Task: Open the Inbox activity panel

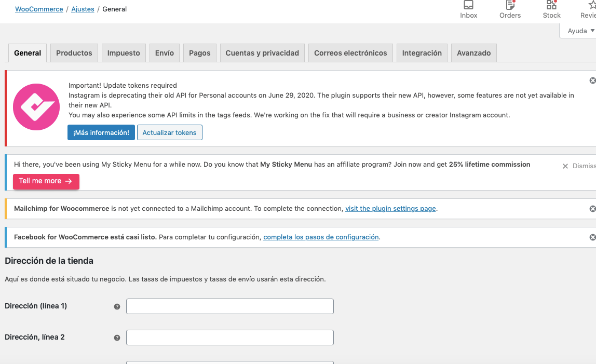Action: point(468,10)
